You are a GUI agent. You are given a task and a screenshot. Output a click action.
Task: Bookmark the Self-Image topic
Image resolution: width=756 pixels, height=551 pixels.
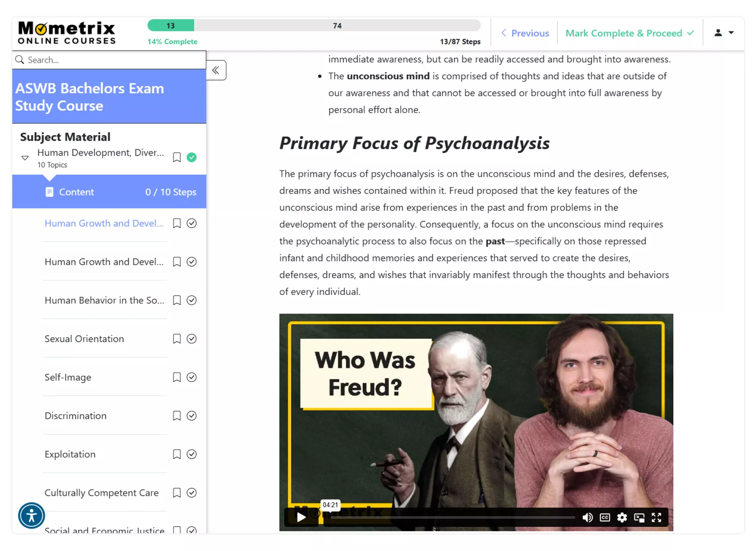[x=177, y=377]
